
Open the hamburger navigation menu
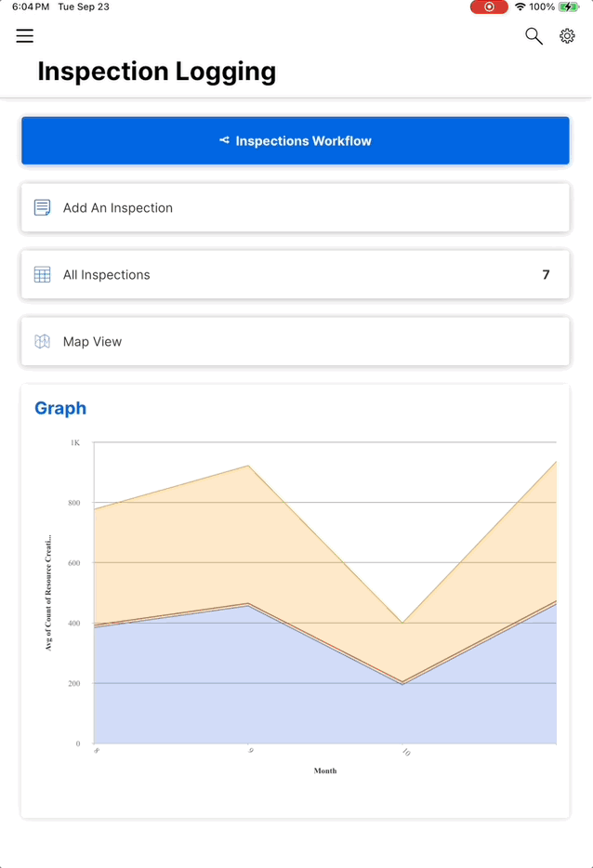[x=25, y=36]
